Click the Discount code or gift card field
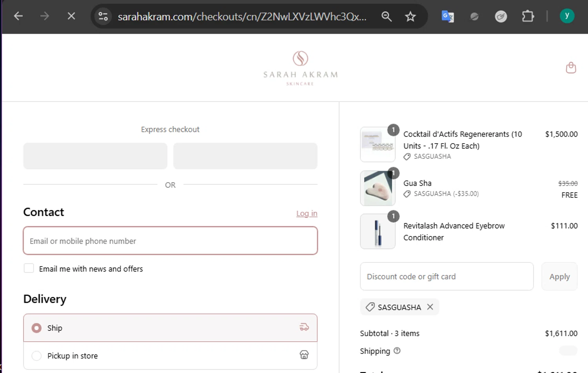Viewport: 588px width, 373px height. (x=447, y=277)
